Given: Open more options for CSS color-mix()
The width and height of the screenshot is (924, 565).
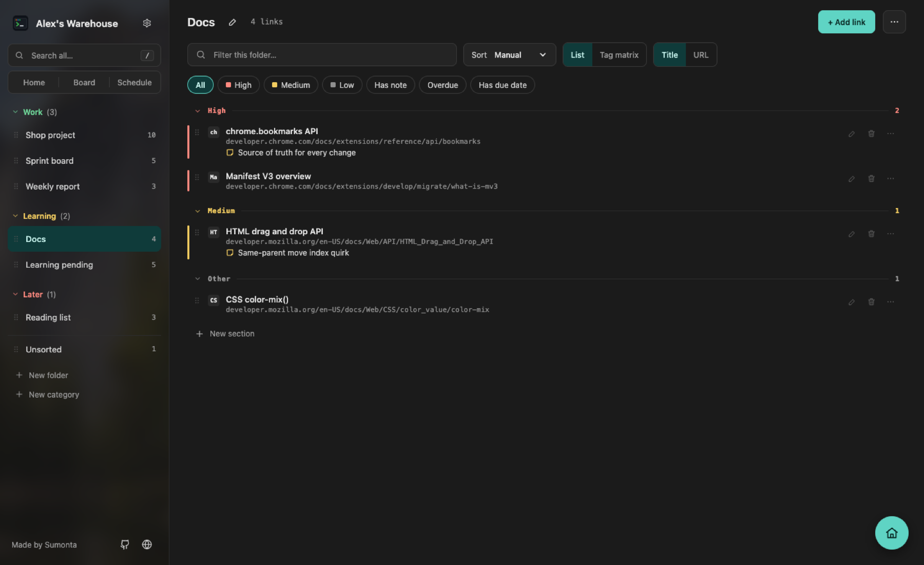Looking at the screenshot, I should [x=890, y=302].
